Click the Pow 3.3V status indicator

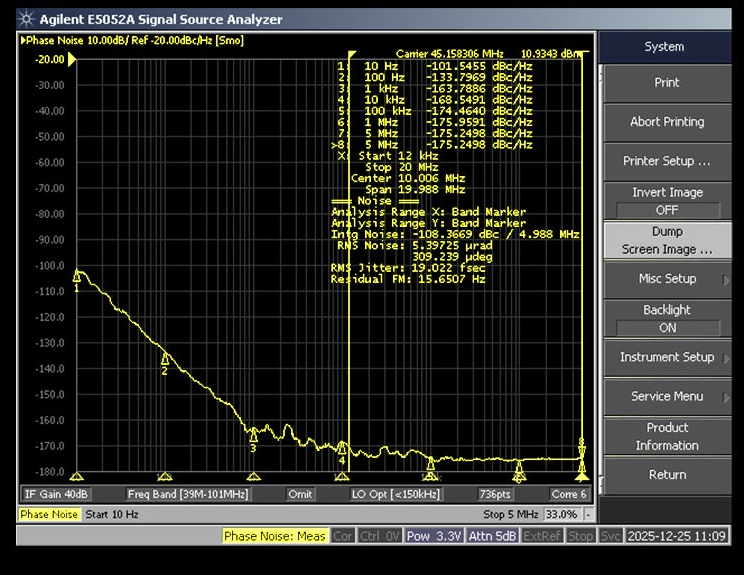(434, 537)
